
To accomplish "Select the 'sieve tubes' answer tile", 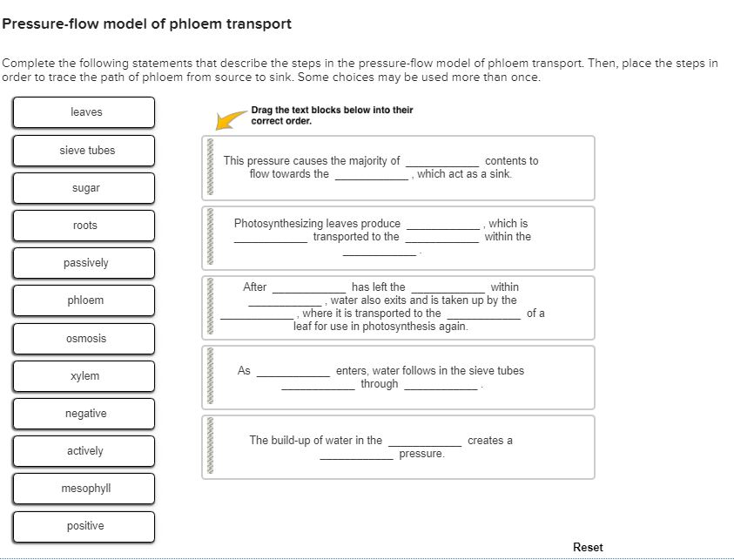I will (84, 151).
